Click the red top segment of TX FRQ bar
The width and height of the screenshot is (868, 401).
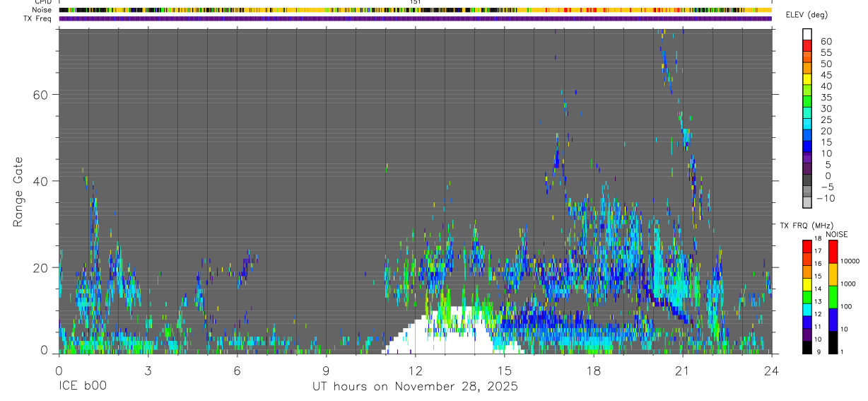pyautogui.click(x=807, y=247)
